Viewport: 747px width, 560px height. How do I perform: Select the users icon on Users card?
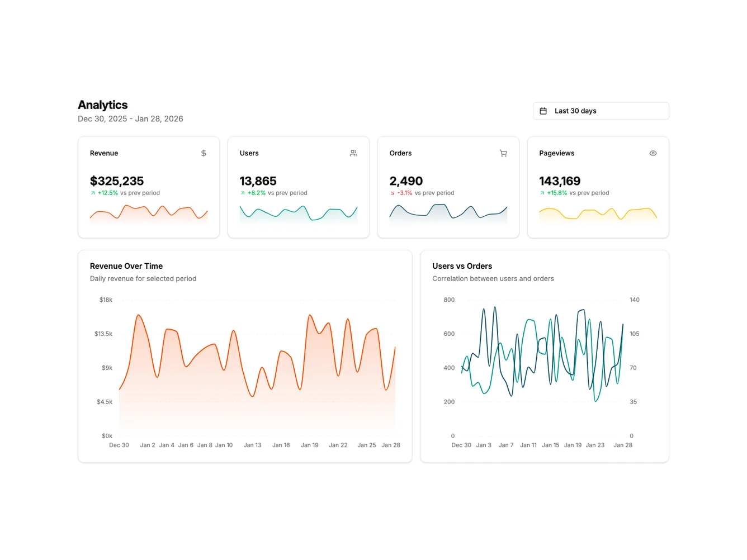353,153
